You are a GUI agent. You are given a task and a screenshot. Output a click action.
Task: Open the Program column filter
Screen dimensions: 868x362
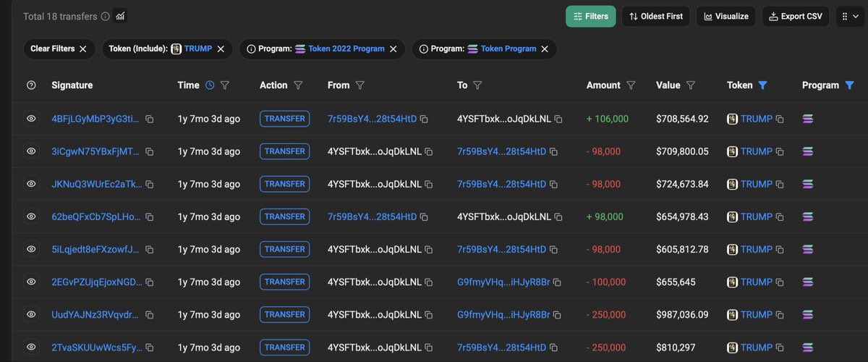(x=849, y=85)
